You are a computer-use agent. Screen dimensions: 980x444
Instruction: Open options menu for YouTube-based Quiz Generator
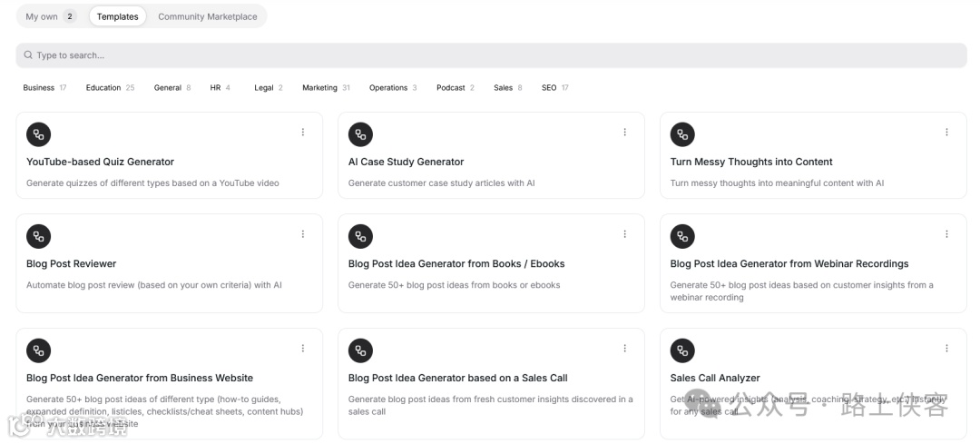tap(303, 133)
